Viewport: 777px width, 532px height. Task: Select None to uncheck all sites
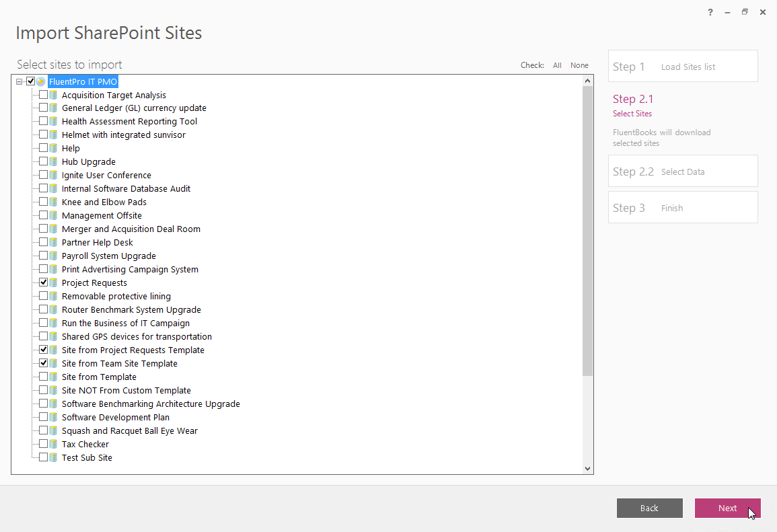point(579,65)
